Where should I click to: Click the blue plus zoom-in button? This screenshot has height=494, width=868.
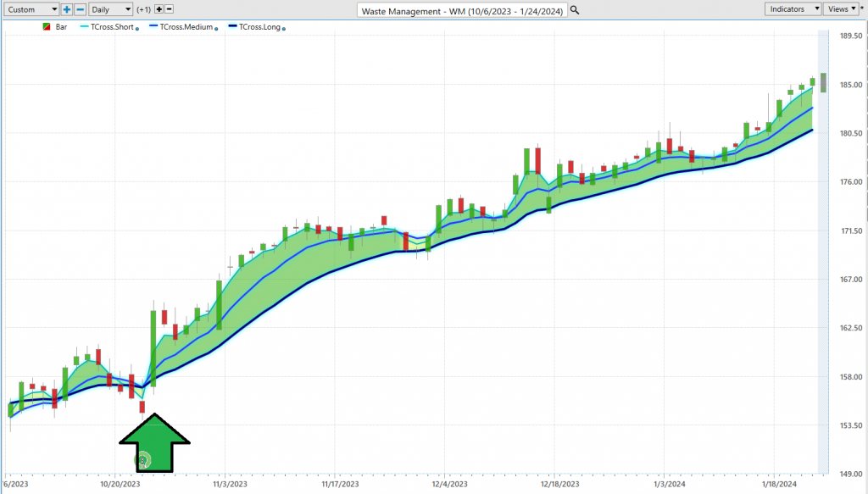tap(67, 9)
